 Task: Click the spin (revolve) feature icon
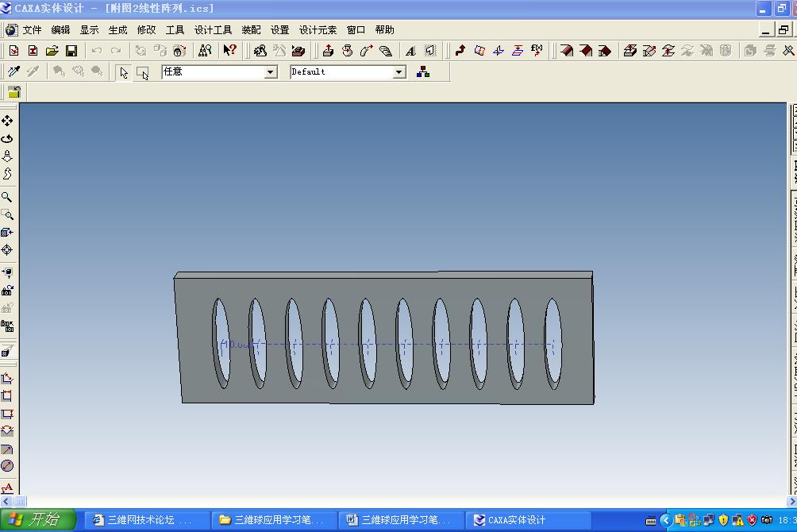point(347,50)
